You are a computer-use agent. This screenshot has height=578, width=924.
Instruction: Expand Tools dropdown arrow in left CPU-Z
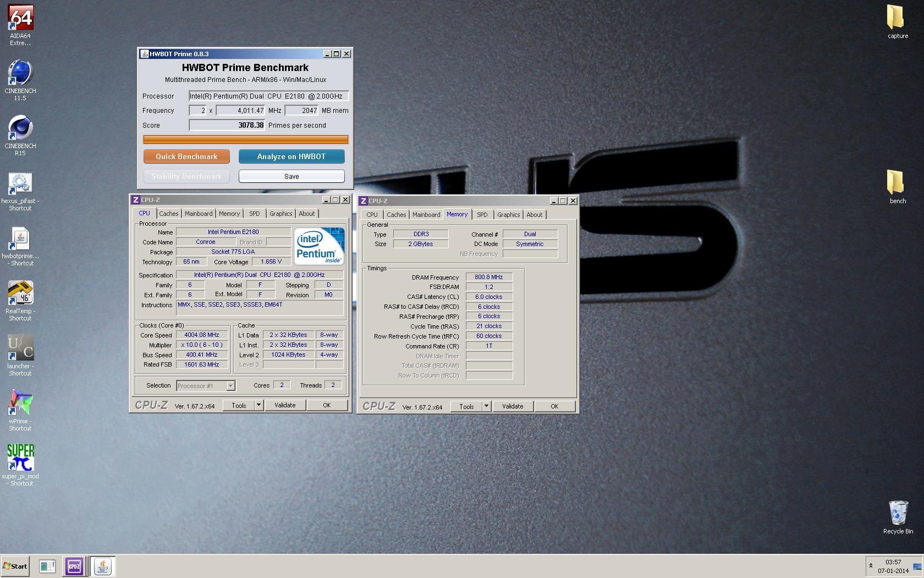[259, 405]
